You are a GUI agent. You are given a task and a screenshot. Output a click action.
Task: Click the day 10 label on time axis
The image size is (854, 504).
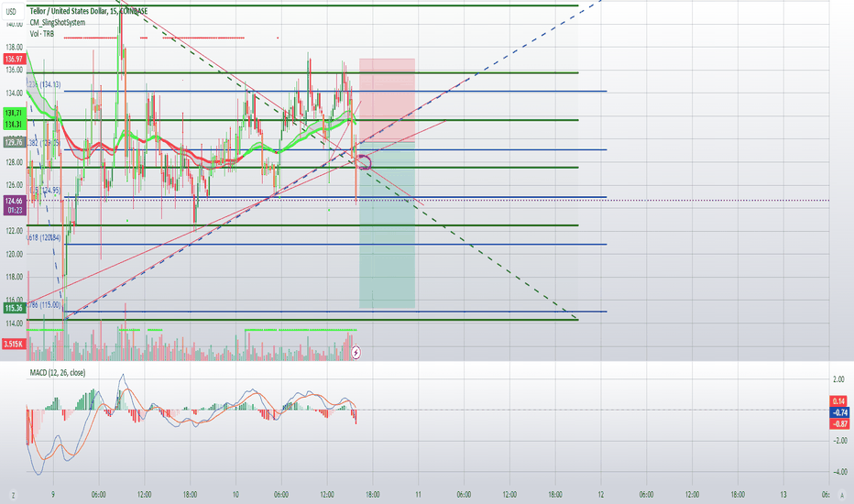(235, 495)
